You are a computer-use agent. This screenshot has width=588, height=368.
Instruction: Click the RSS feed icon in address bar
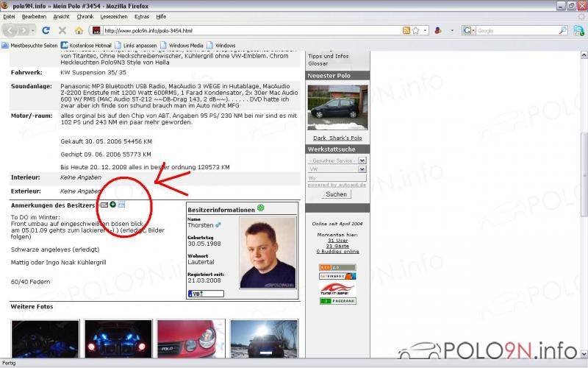click(406, 30)
